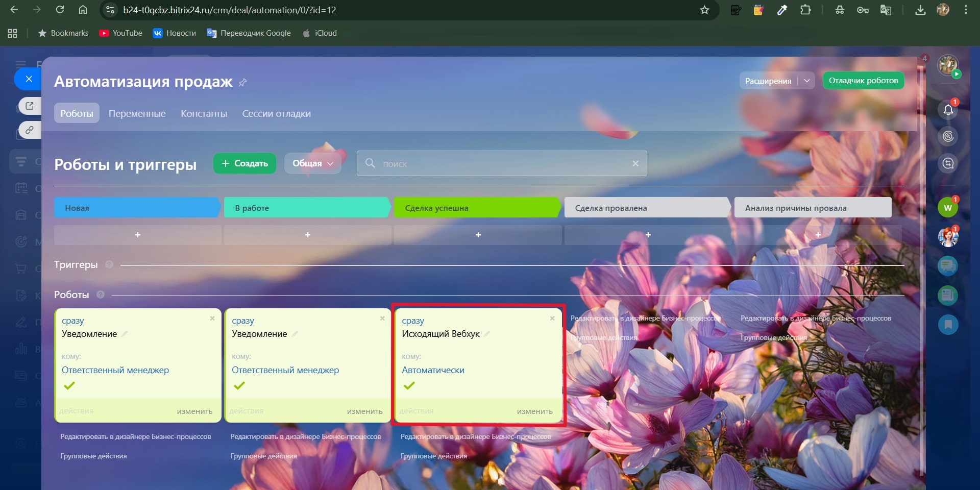Edit Исходящий Вебхук robot name pencil
This screenshot has width=980, height=490.
point(487,334)
